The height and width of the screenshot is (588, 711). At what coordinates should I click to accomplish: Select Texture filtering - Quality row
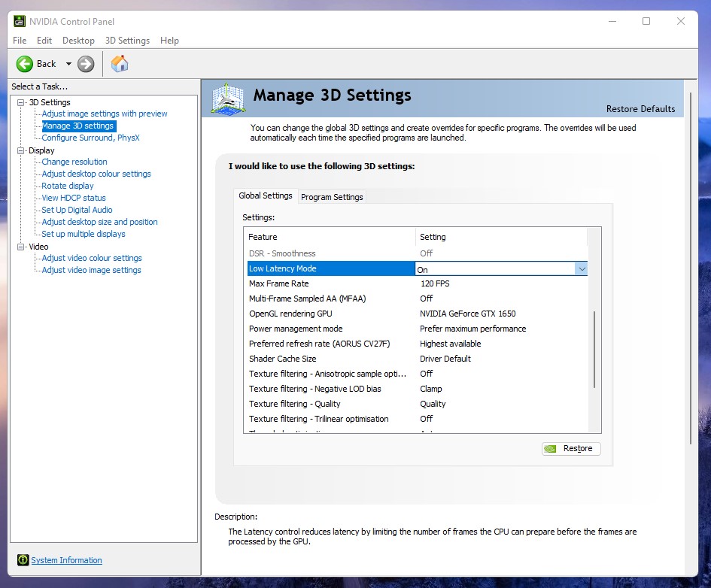pos(417,404)
